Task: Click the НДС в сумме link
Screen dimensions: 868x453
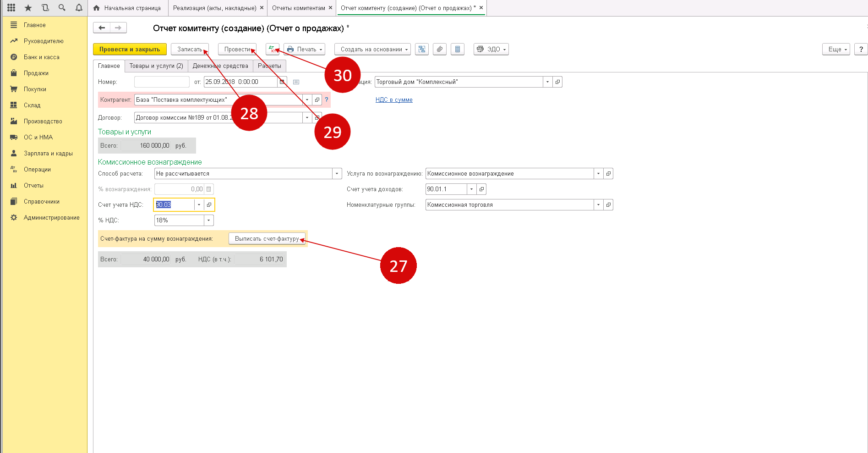Action: tap(394, 100)
